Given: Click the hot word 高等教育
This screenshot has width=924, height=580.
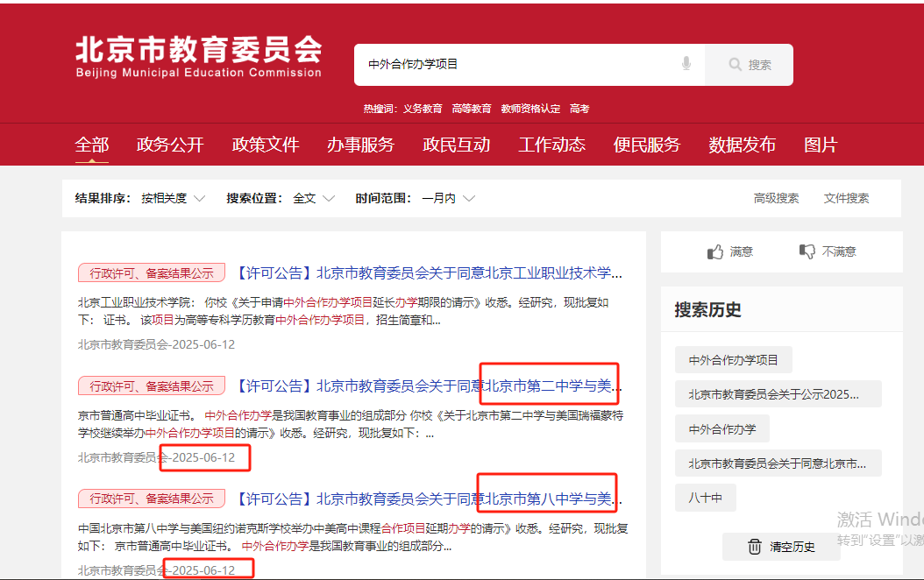Looking at the screenshot, I should click(x=472, y=109).
